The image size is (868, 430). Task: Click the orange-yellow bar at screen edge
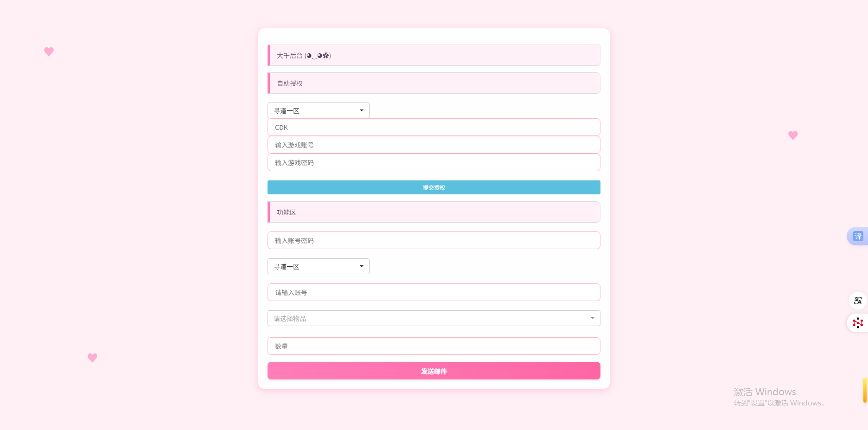[865, 390]
